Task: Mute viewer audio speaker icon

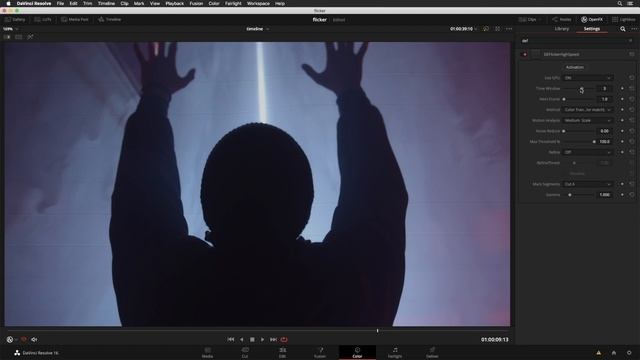Action: coord(34,340)
